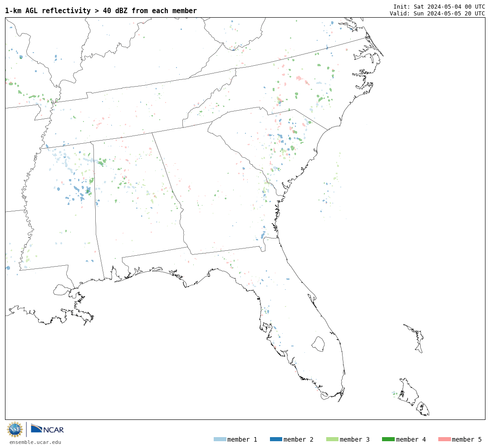This screenshot has width=490, height=448.
Task: Click the member 4 dark green swatch
Action: coord(388,439)
